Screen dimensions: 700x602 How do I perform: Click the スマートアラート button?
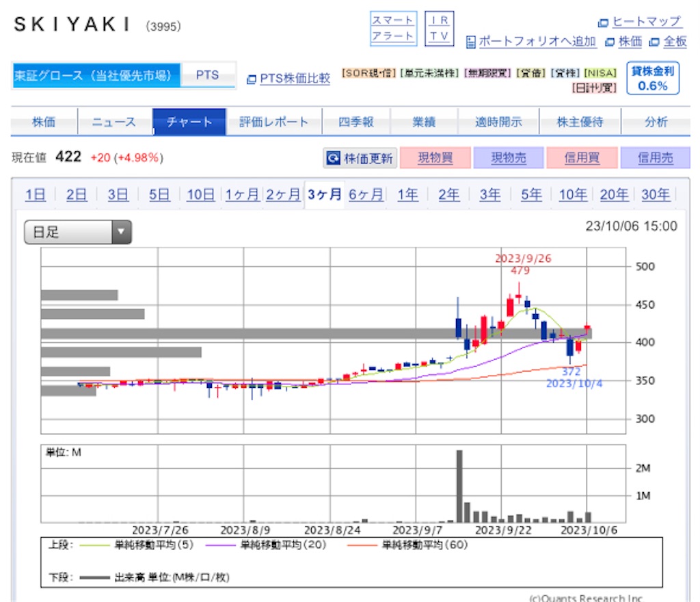393,28
